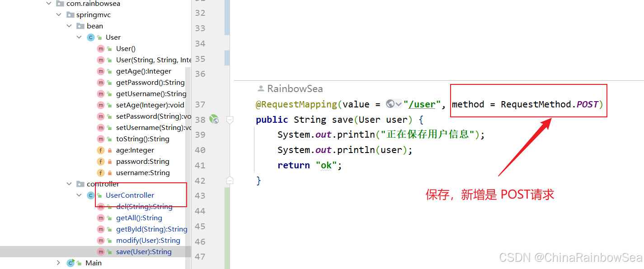Image resolution: width=644 pixels, height=269 pixels.
Task: Collapse the User class chevron
Action: (80, 37)
